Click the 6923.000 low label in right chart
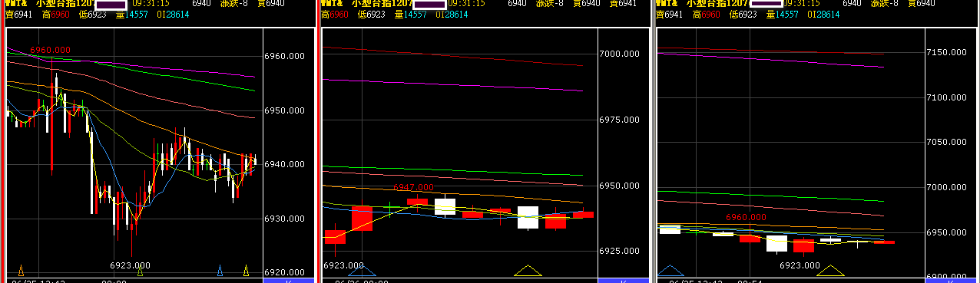 click(800, 265)
